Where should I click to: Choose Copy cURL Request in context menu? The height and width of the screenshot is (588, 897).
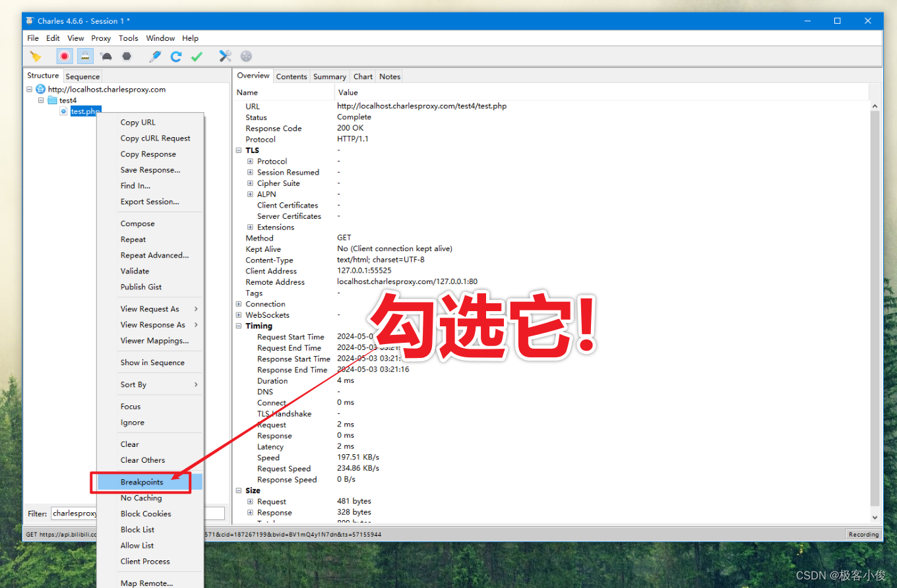click(150, 138)
